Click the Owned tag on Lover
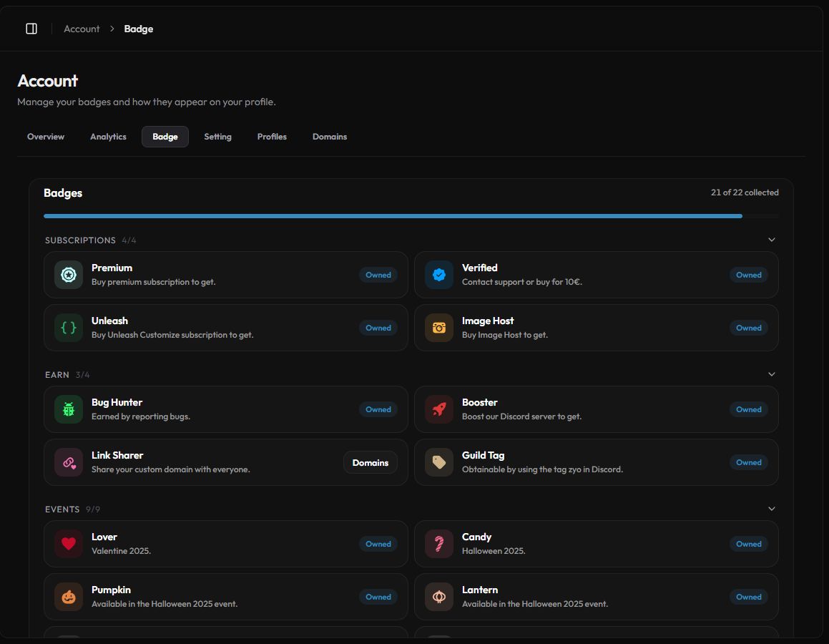The height and width of the screenshot is (644, 829). 378,544
